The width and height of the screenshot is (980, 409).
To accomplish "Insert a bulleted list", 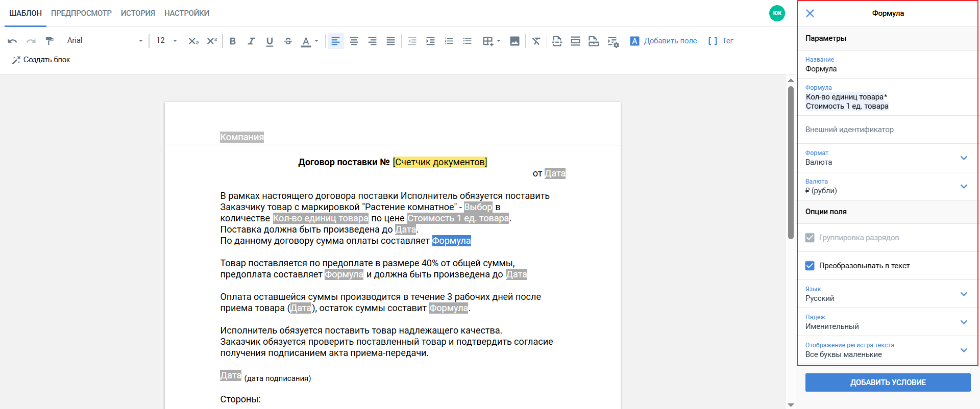I will tap(468, 41).
